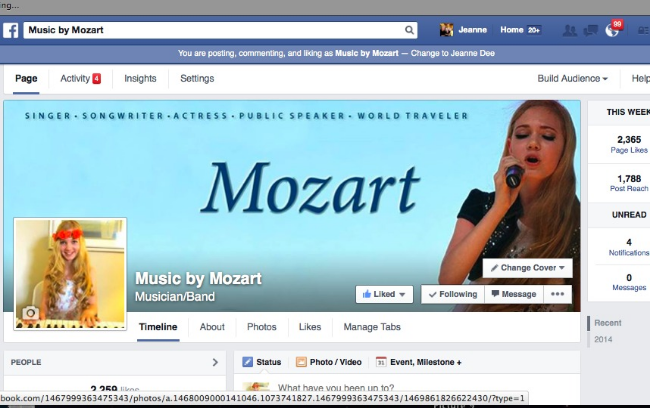
Task: Open friend requests icon
Action: pos(570,30)
